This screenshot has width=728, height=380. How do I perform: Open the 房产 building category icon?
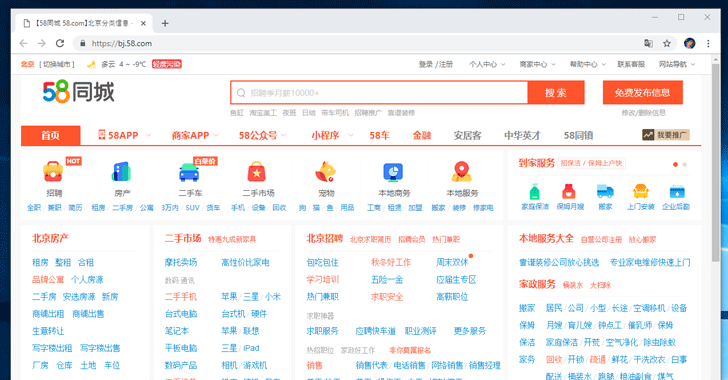[122, 172]
